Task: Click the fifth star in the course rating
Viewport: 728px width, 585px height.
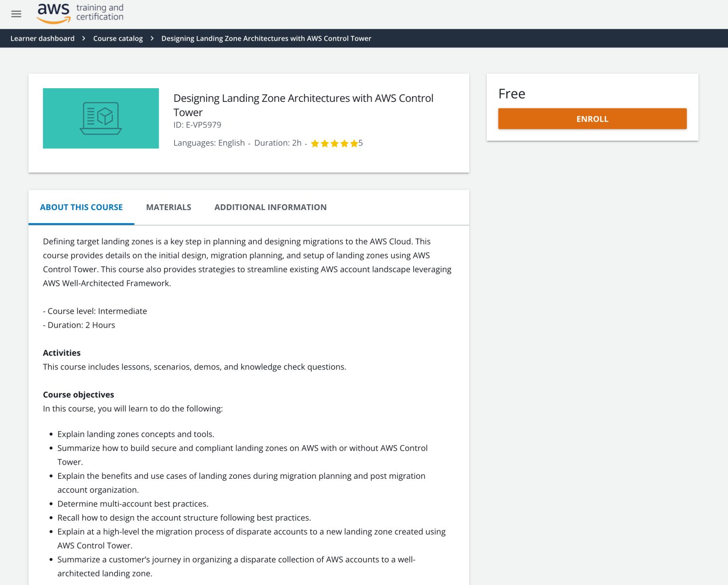Action: click(355, 143)
